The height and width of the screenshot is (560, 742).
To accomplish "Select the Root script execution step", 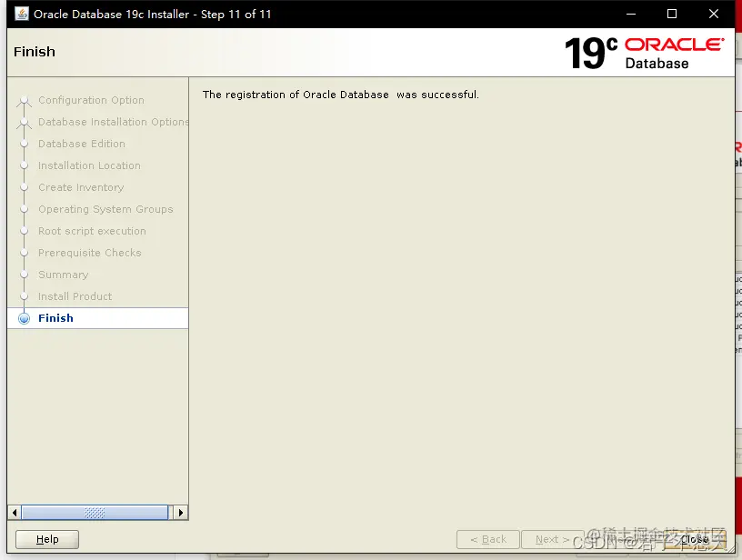I will 92,231.
